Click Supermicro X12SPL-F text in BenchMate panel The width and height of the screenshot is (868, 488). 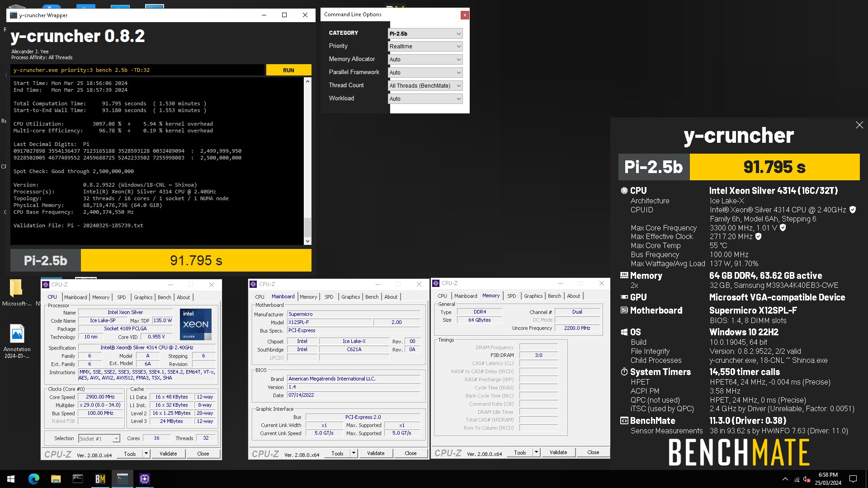[753, 310]
